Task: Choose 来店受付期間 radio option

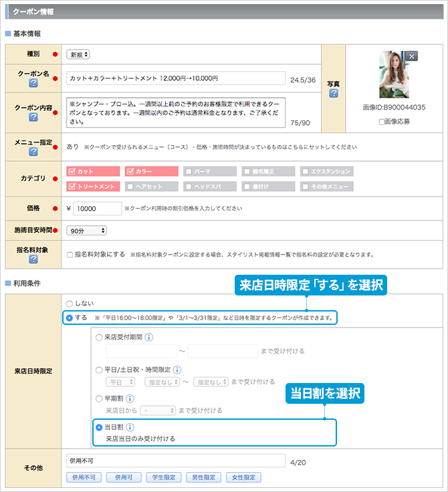Action: click(x=99, y=338)
